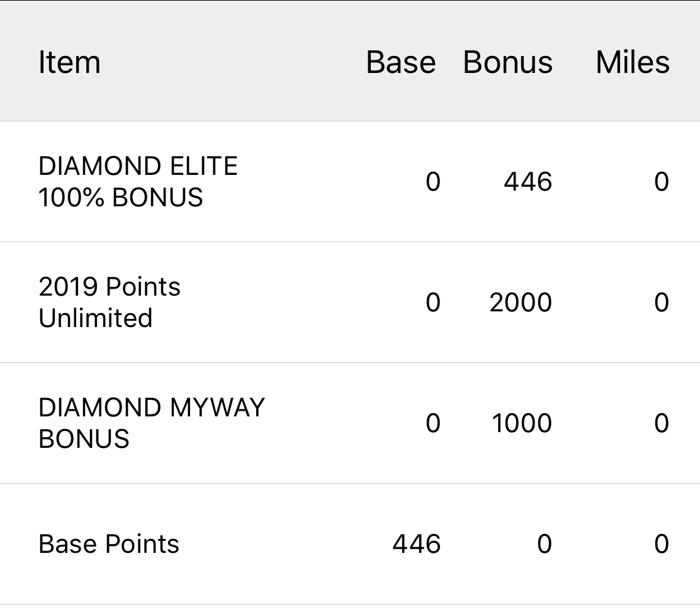This screenshot has width=700, height=612.
Task: Select Miles value in Diamond MyWay row
Action: coord(661,423)
